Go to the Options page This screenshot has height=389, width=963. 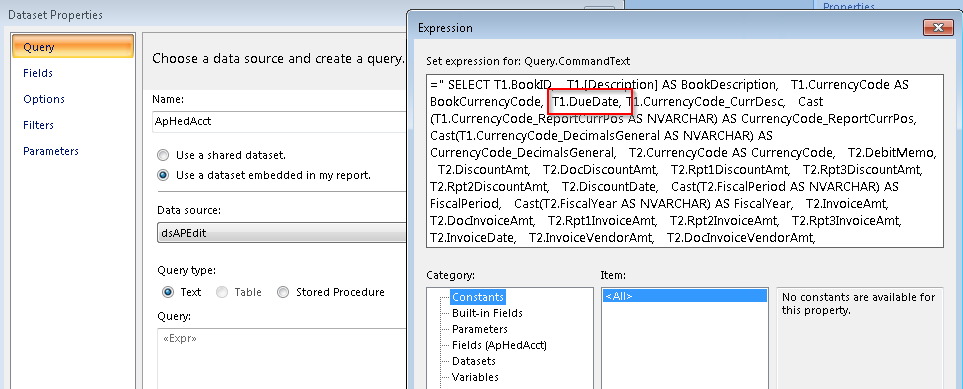(44, 99)
